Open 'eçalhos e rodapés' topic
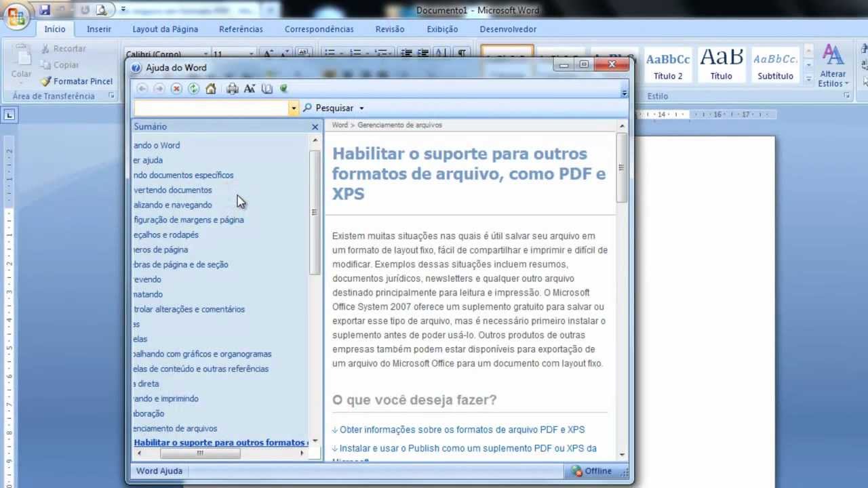Screen dimensions: 868x488 point(166,235)
